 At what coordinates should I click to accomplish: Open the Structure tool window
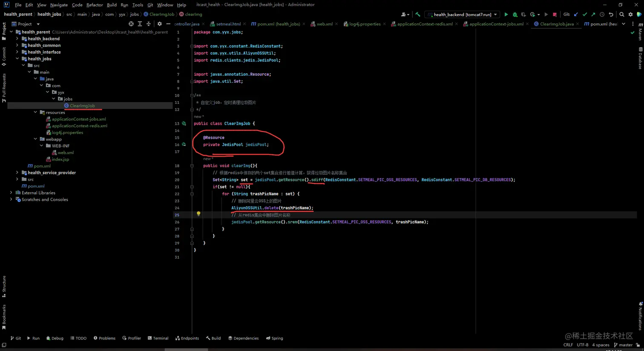click(4, 286)
